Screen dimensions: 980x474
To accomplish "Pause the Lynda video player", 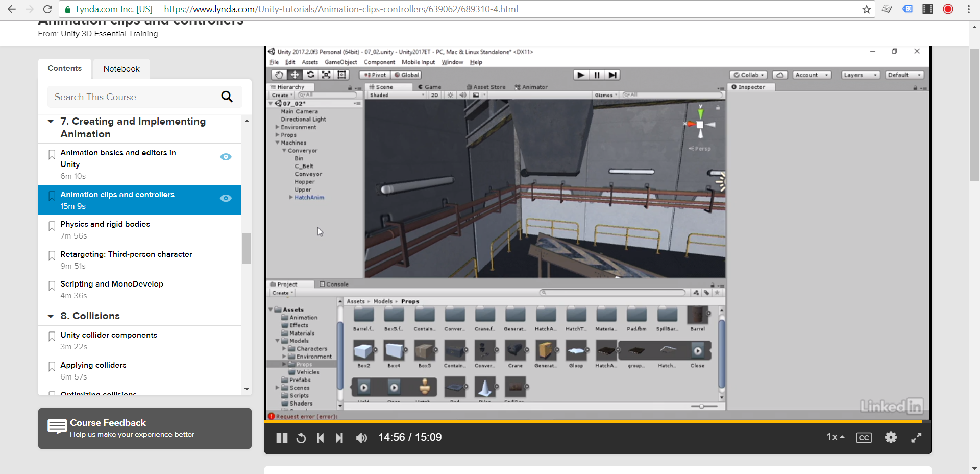I will click(x=282, y=438).
